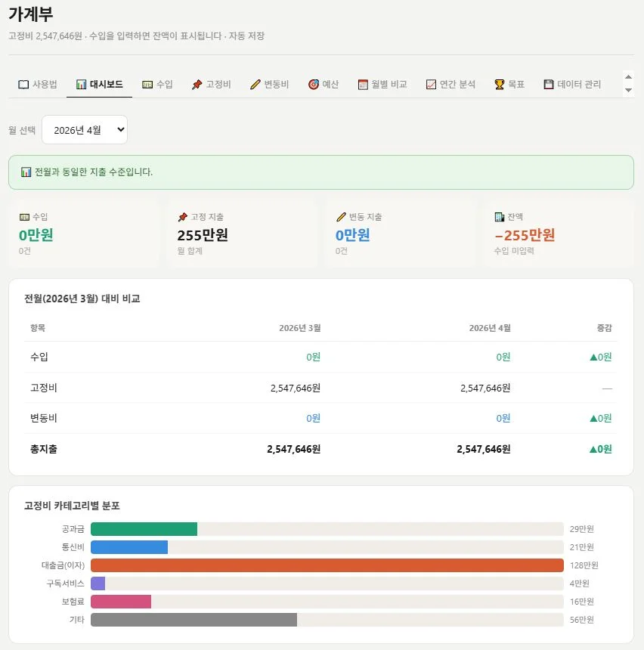Open the 사용법 tab
This screenshot has width=644, height=650.
pos(37,84)
